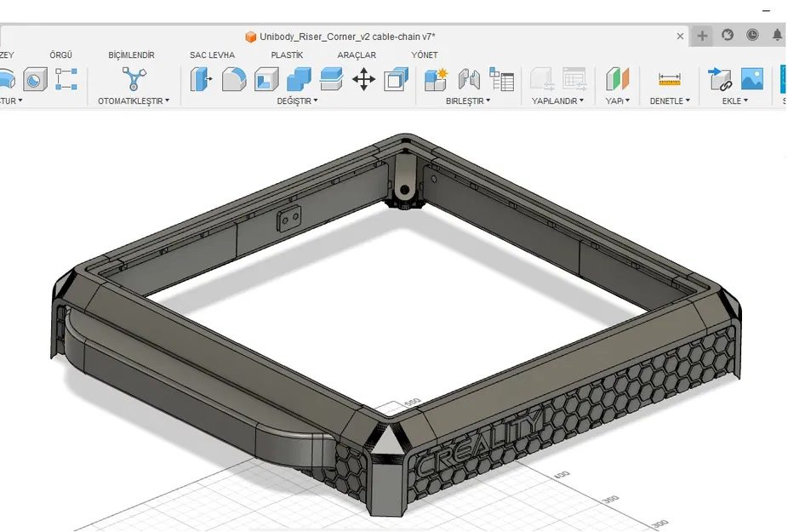
Task: Click the Measure ruler icon under DENETLE
Action: point(670,78)
